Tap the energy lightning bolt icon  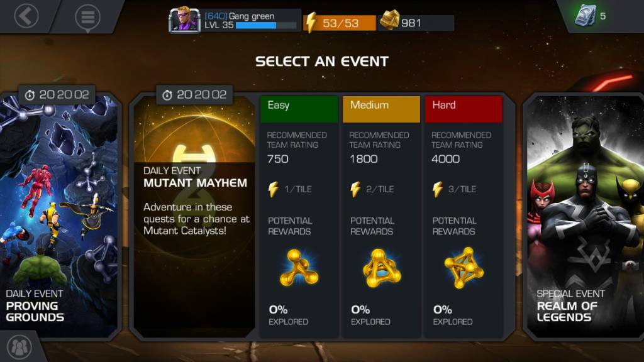click(x=311, y=23)
